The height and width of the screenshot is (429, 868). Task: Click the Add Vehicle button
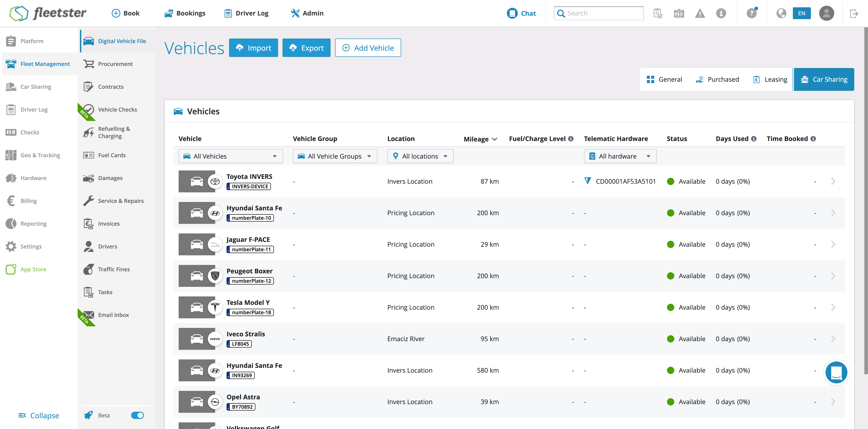pos(368,48)
